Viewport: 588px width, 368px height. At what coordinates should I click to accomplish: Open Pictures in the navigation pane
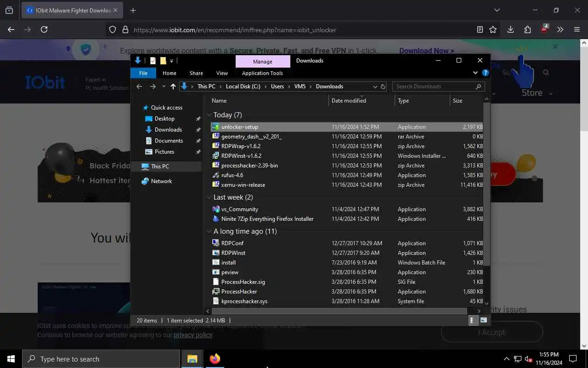pyautogui.click(x=164, y=151)
